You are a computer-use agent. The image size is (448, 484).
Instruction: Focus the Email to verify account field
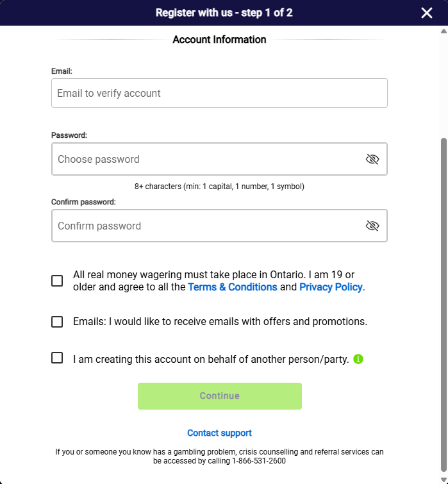[219, 93]
